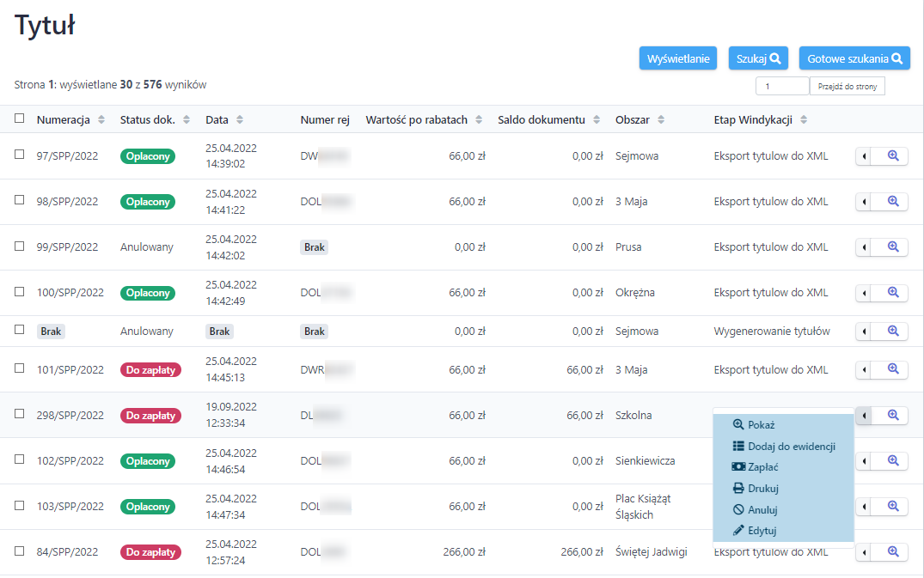924x578 pixels.
Task: Tick checkbox for 97/SPP/2022
Action: click(20, 155)
